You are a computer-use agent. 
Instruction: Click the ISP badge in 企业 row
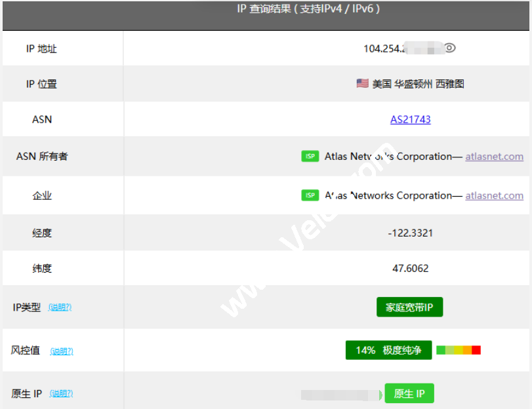pyautogui.click(x=310, y=195)
